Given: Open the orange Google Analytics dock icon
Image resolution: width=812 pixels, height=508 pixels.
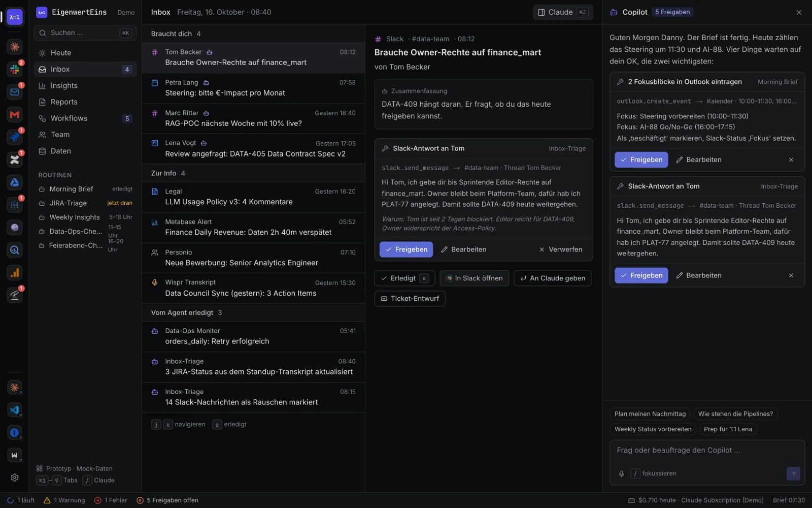Looking at the screenshot, I should (15, 273).
